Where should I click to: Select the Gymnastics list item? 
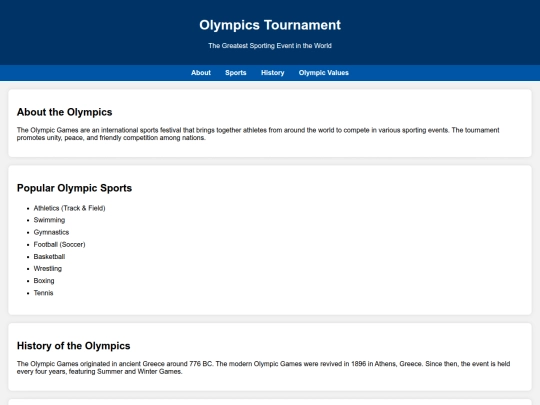point(51,232)
